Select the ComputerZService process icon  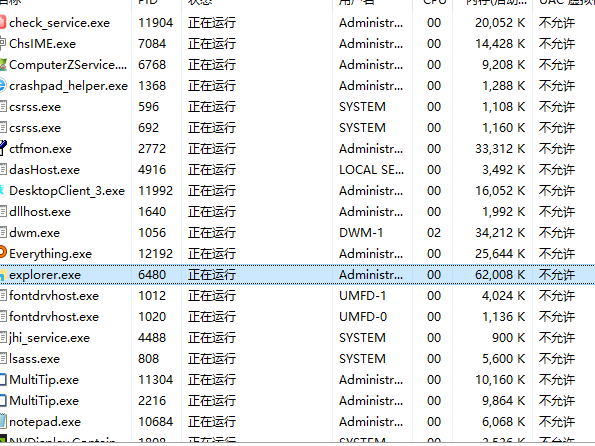click(3, 65)
